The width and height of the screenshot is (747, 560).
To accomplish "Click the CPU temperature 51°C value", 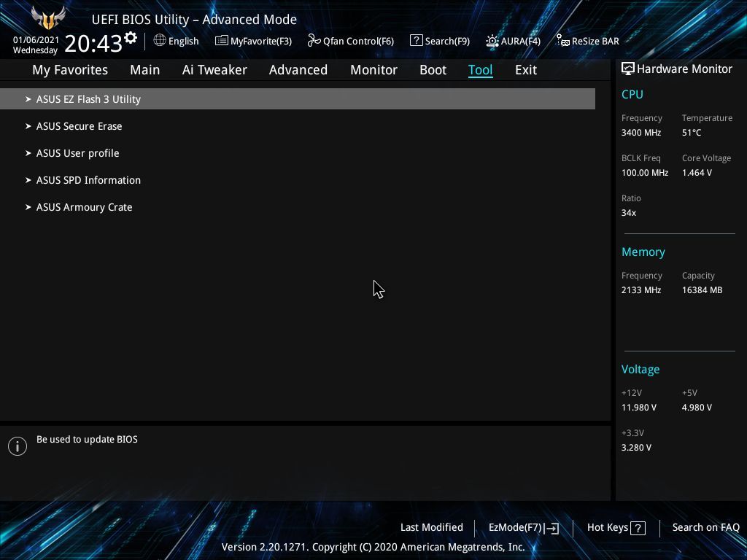I will [x=692, y=133].
